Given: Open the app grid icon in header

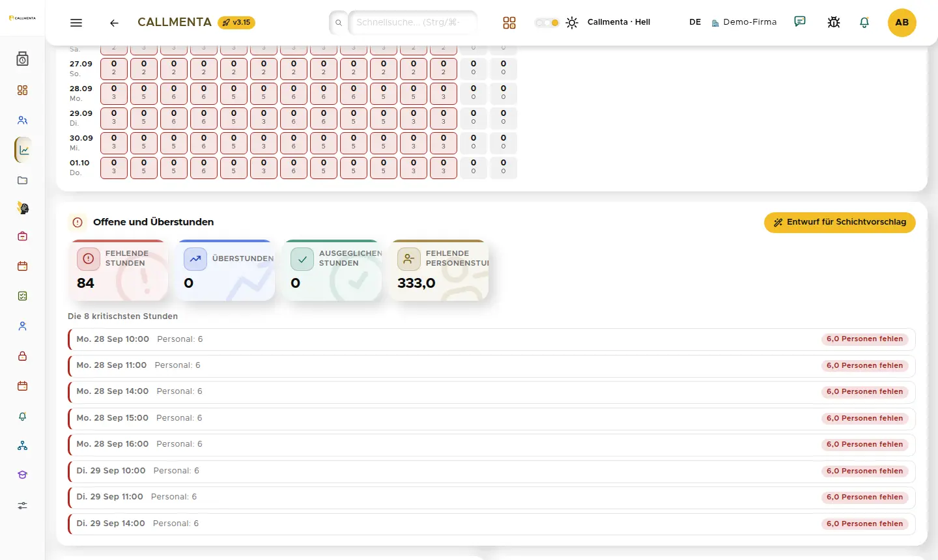Looking at the screenshot, I should (509, 23).
